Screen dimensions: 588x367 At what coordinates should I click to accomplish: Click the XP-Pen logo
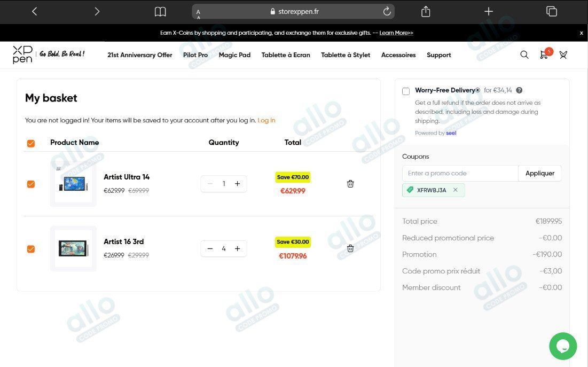point(22,55)
